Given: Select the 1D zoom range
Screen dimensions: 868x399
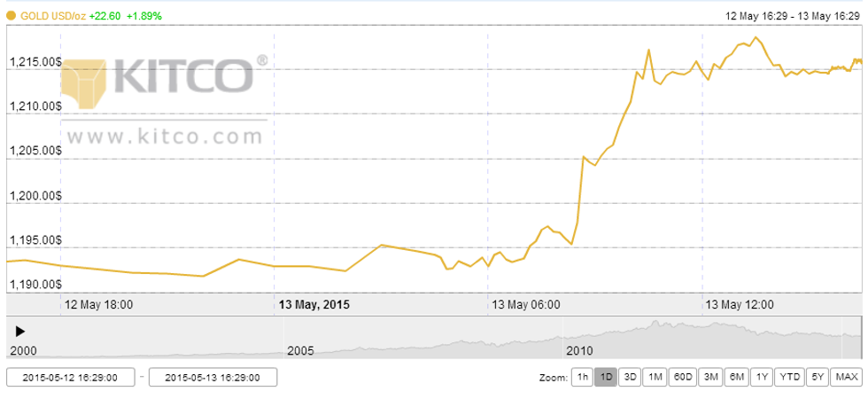Looking at the screenshot, I should point(606,377).
